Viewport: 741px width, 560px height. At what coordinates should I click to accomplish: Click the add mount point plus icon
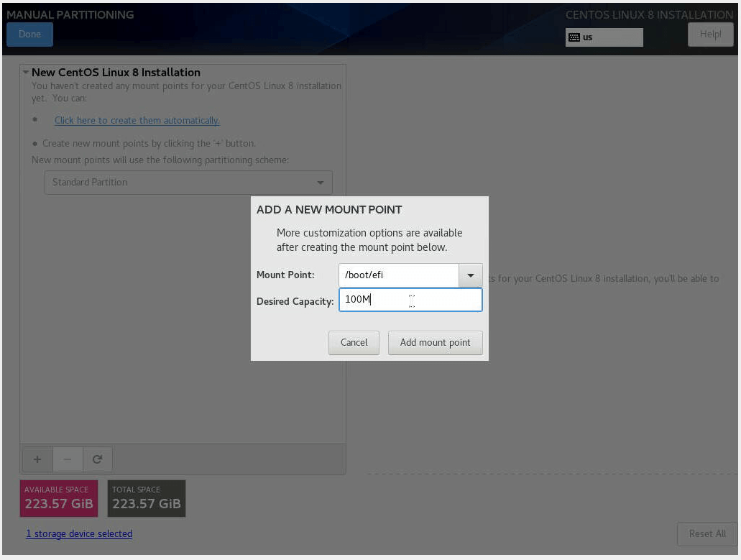click(37, 459)
